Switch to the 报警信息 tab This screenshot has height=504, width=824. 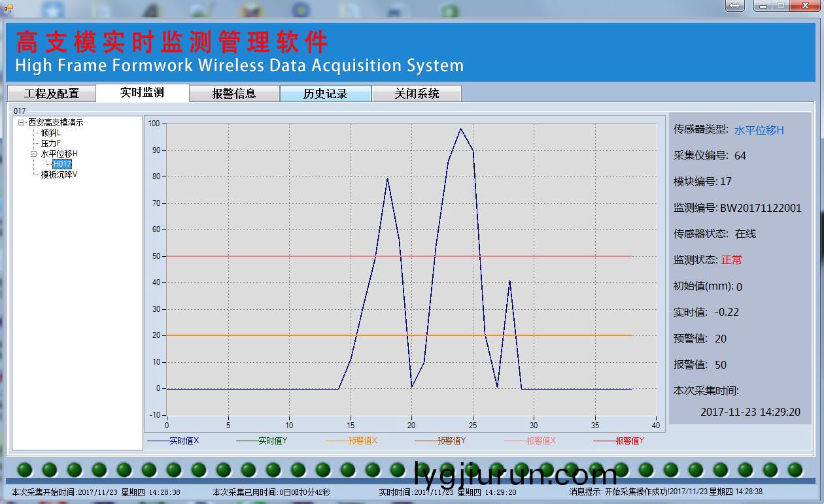coord(234,93)
